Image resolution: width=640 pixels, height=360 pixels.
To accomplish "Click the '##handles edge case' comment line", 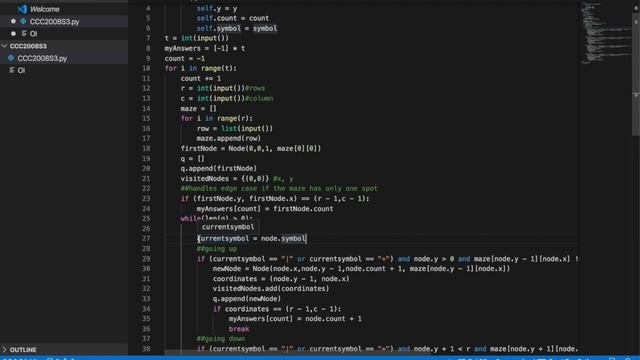I will point(279,188).
